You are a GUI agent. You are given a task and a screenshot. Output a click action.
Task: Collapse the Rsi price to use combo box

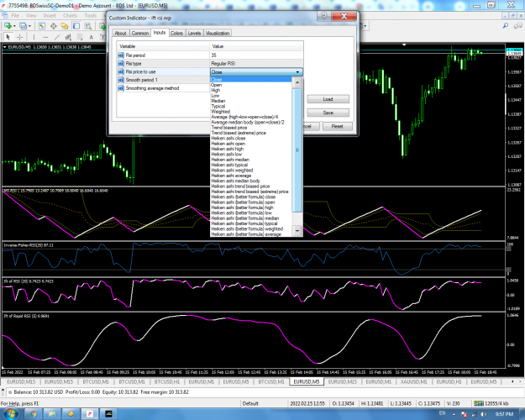pyautogui.click(x=297, y=72)
